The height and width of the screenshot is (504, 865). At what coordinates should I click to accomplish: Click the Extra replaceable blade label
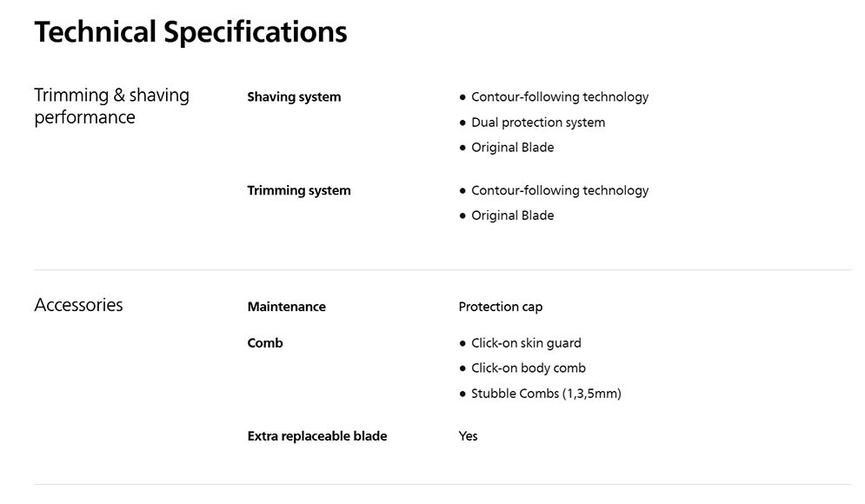(x=317, y=436)
